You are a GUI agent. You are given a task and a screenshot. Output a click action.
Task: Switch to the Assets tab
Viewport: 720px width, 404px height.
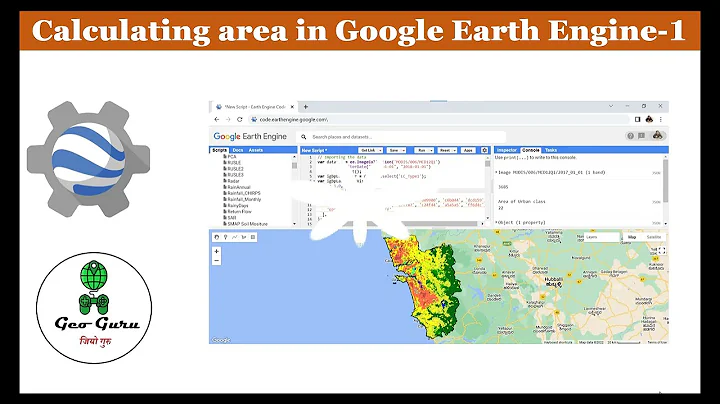(256, 150)
